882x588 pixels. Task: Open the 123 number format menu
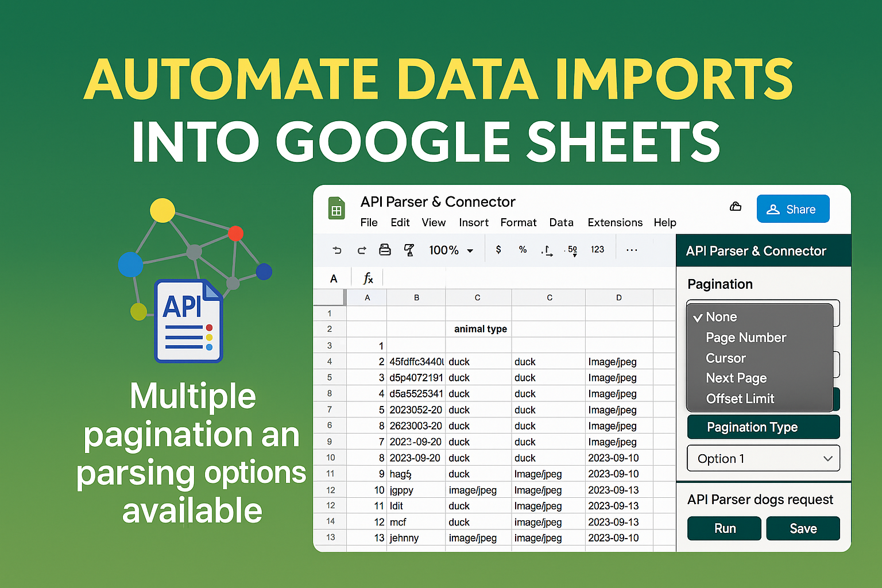[597, 250]
